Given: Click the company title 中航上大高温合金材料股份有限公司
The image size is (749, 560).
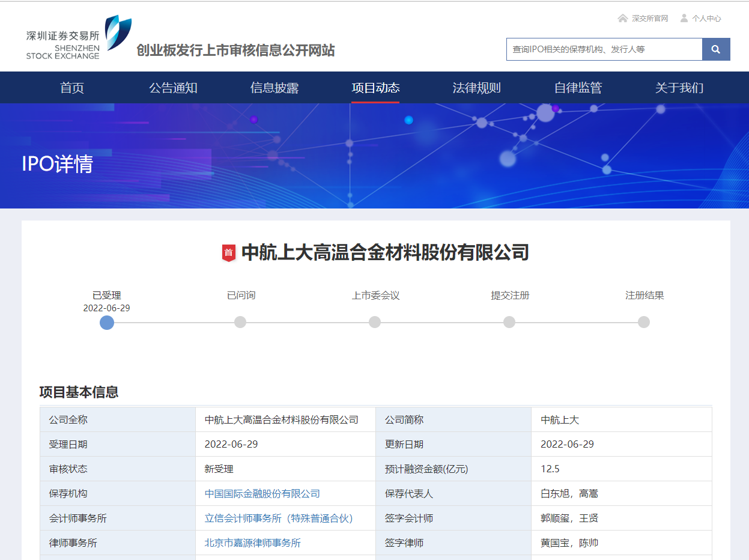Looking at the screenshot, I should (385, 252).
